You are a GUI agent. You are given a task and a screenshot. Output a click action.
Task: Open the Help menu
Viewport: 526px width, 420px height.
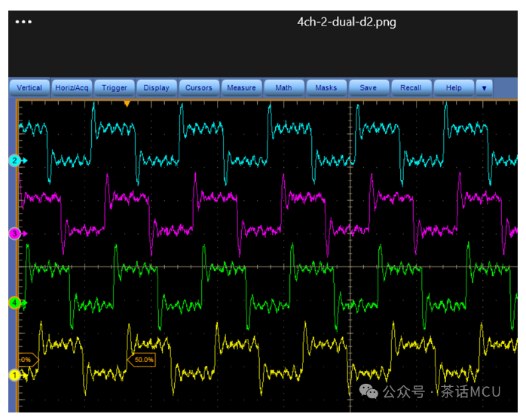tap(454, 88)
